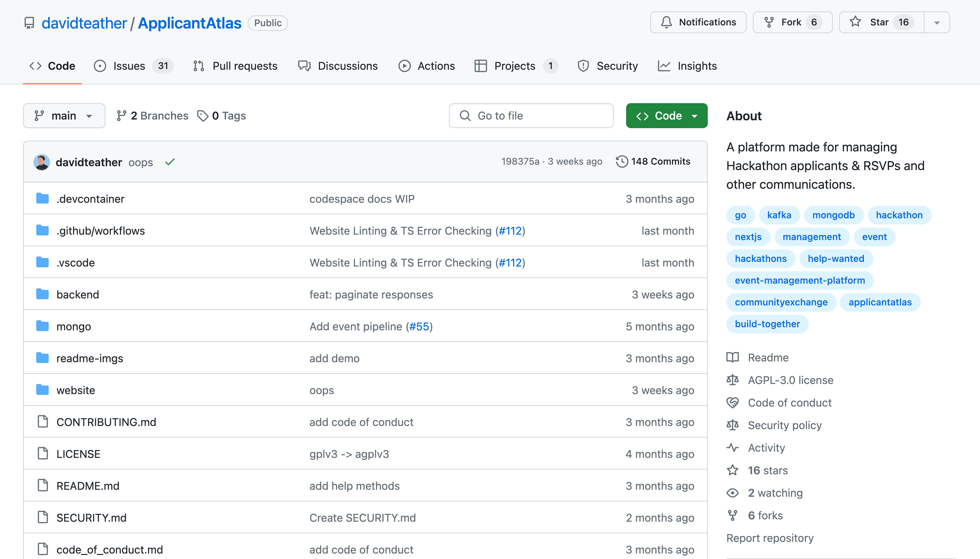Screen dimensions: 980x559
Task: Open the backend folder
Action: [x=78, y=295]
